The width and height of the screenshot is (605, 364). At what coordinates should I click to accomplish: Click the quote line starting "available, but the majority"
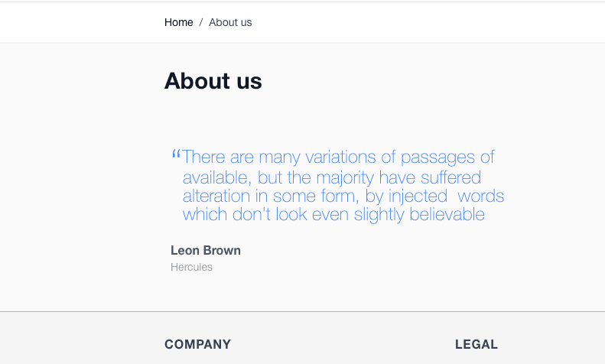[331, 177]
